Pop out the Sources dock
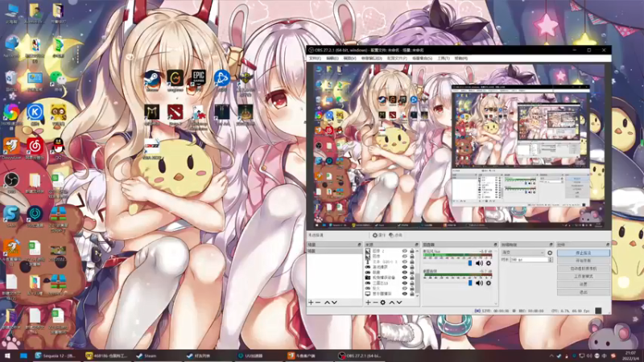The height and width of the screenshot is (362, 644). tap(416, 245)
